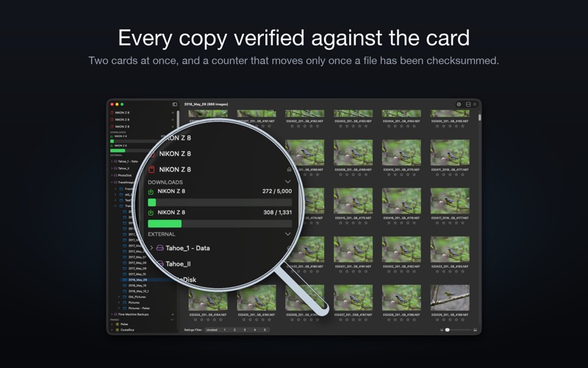Open the 2017_May_07 folder
Viewport: 588px width, 368px height.
pos(137,257)
